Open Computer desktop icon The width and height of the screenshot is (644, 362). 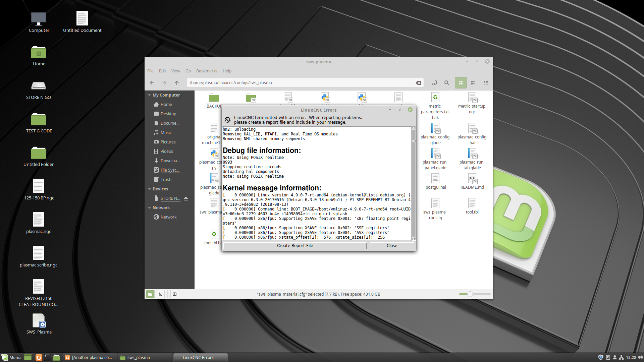coord(39,22)
